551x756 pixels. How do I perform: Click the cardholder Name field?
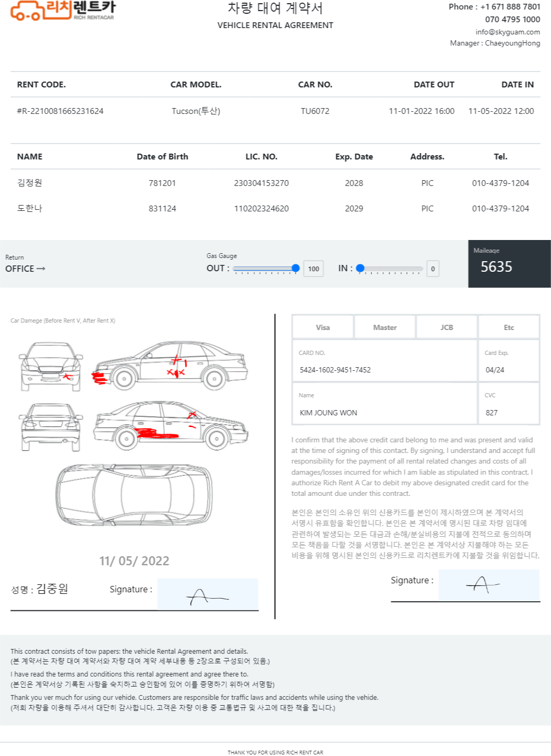pyautogui.click(x=385, y=404)
